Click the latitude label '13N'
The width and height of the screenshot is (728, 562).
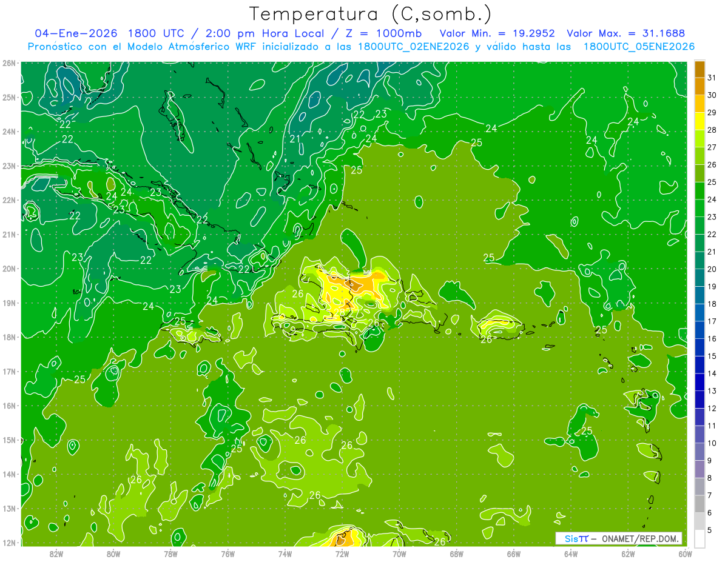9,508
